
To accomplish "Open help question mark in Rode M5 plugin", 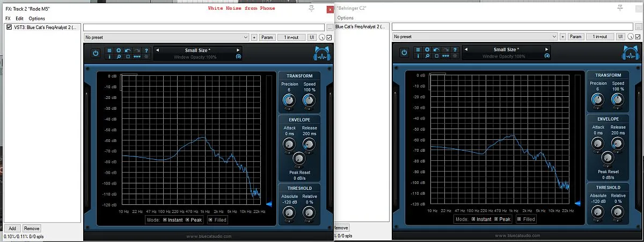I will pos(146,50).
